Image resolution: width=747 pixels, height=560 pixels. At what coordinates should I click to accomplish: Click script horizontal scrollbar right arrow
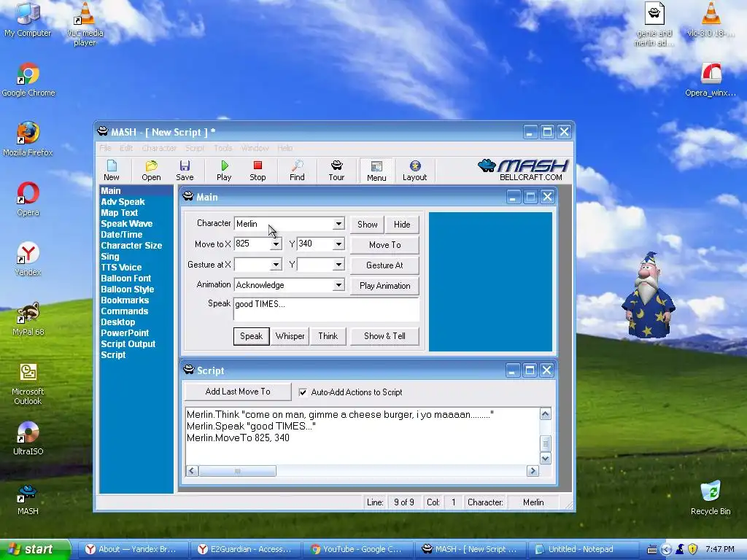(533, 471)
